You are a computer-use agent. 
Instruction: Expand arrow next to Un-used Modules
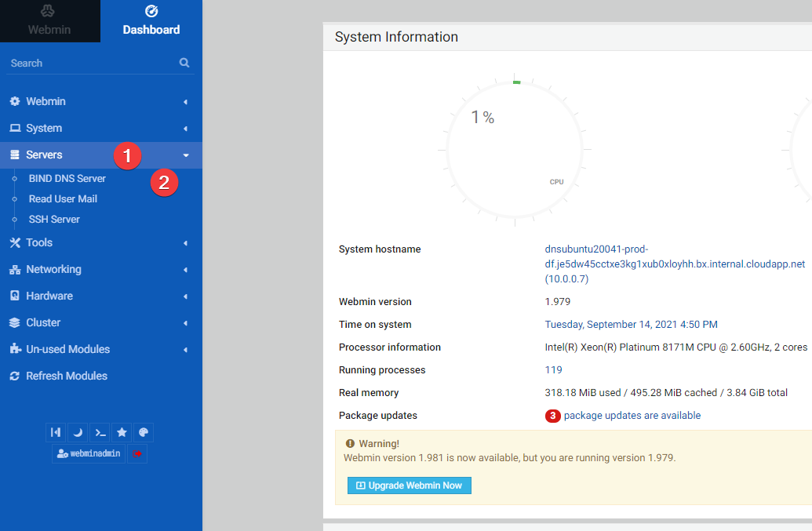tap(185, 350)
